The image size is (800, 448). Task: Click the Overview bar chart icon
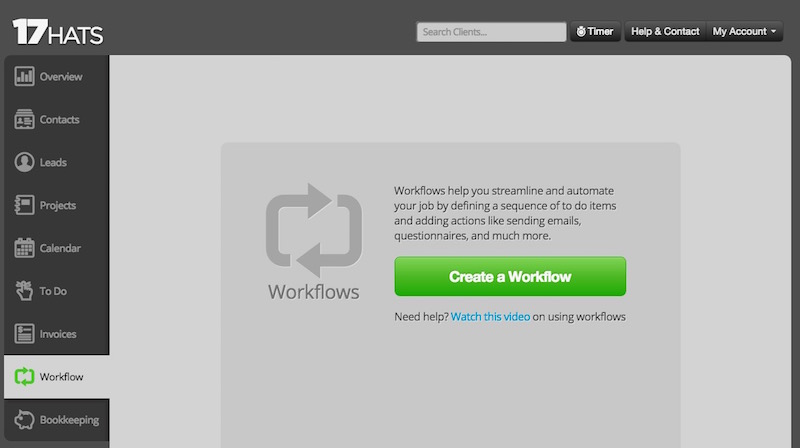tap(24, 77)
